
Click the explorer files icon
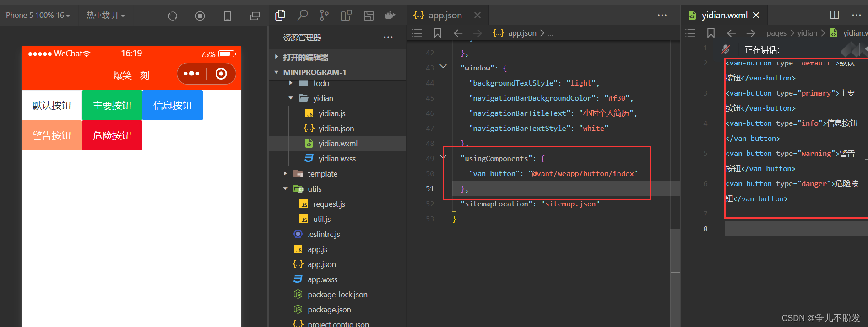[280, 16]
